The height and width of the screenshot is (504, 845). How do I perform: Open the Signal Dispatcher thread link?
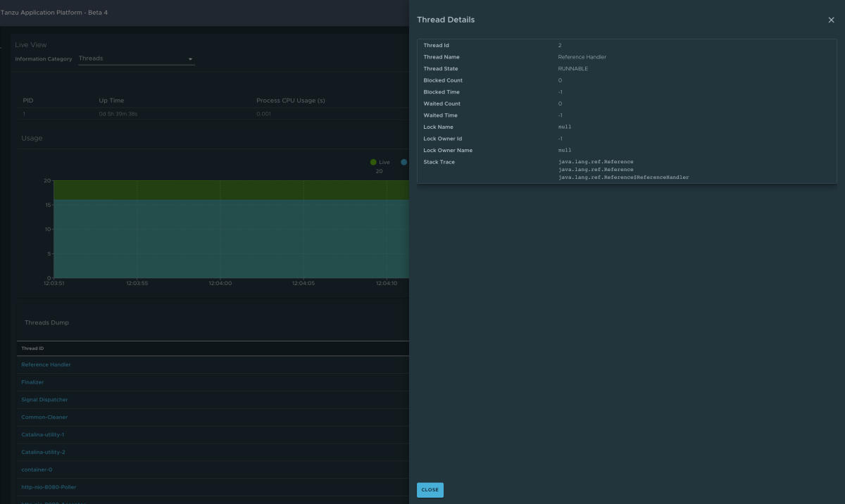(x=44, y=400)
